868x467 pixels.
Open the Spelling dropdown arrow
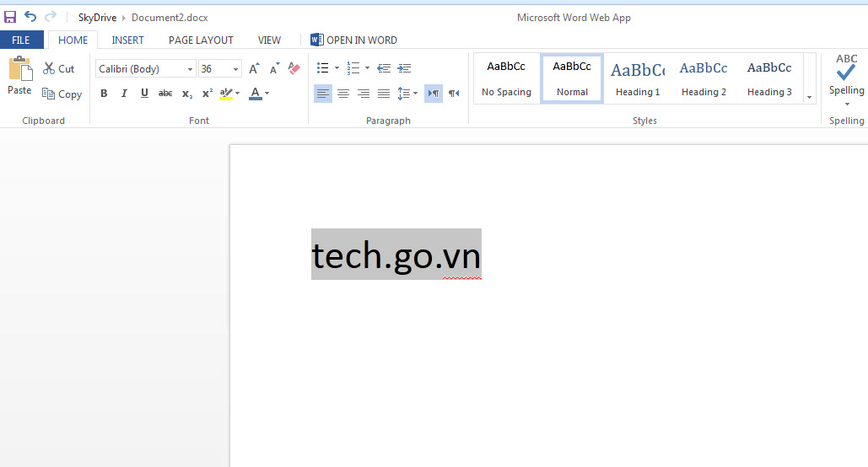[847, 104]
